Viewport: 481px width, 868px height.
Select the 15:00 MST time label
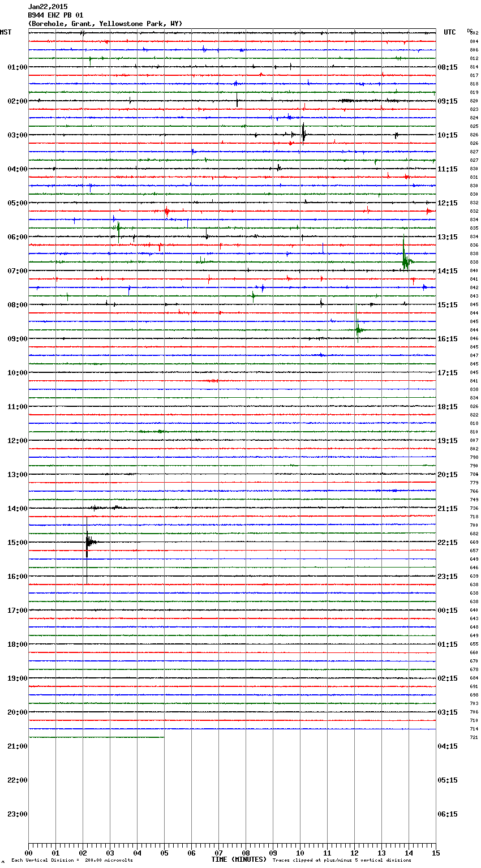(17, 543)
